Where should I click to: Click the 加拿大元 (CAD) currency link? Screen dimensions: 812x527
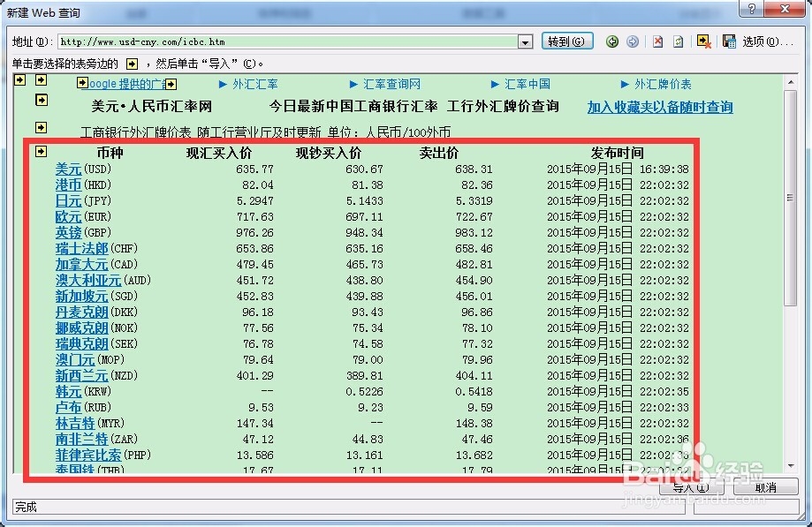[82, 264]
